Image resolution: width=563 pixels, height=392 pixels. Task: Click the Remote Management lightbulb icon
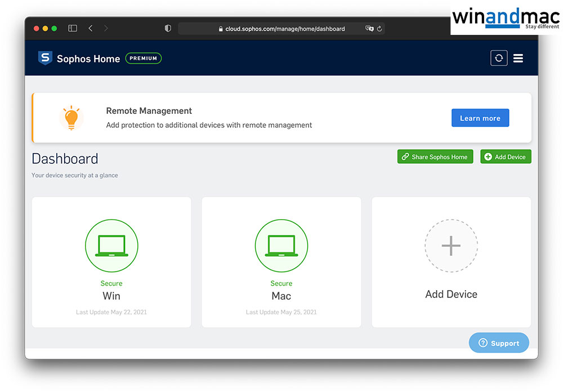click(71, 118)
